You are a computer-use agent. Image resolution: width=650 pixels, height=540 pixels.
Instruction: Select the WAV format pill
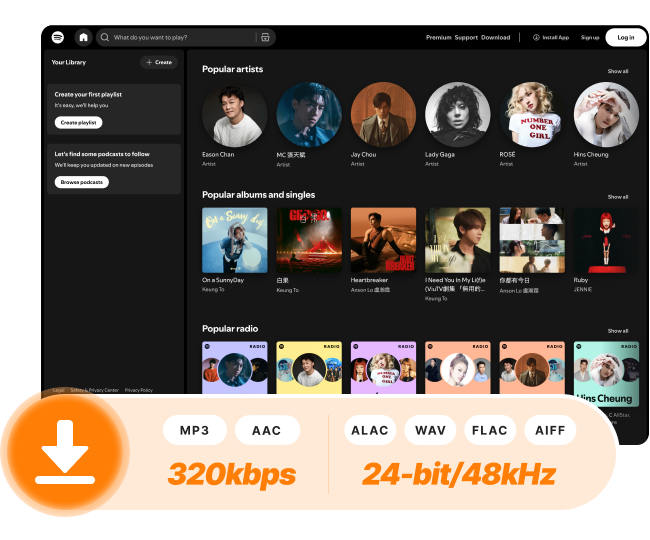[430, 430]
